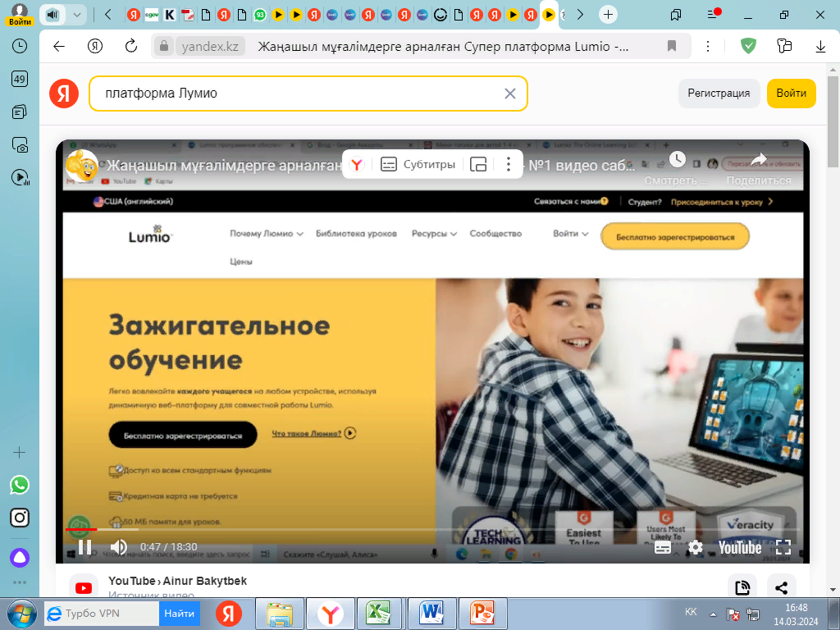The width and height of the screenshot is (840, 630).
Task: Click yandex.kz domain in address bar
Action: click(x=210, y=47)
